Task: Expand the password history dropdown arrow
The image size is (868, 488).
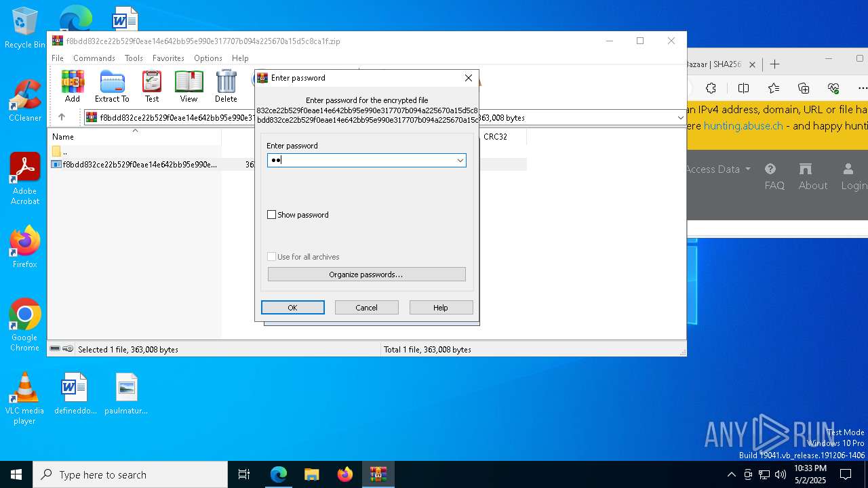Action: (460, 160)
